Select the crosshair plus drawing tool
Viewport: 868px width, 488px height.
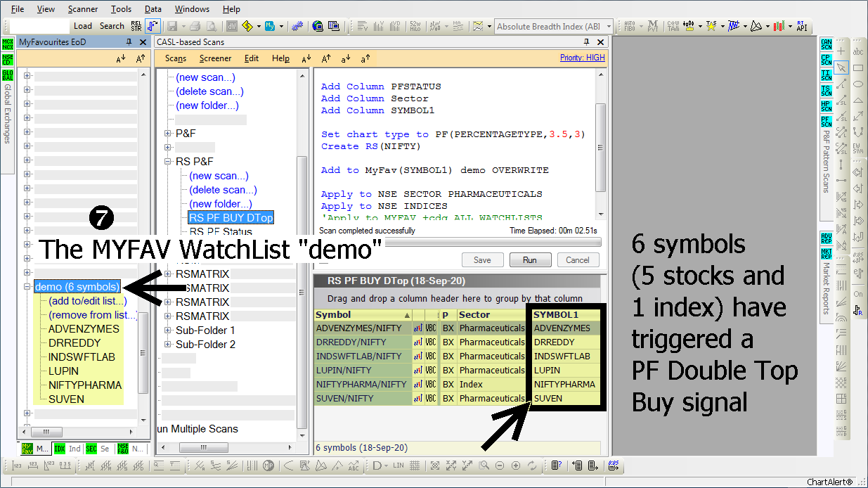tap(841, 51)
